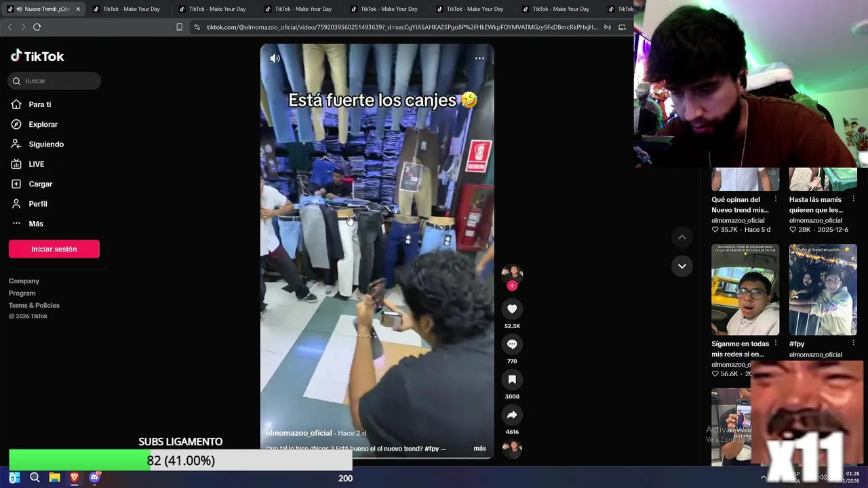Screen dimensions: 868x488
Task: Open Perfil in the sidebar
Action: pos(38,204)
